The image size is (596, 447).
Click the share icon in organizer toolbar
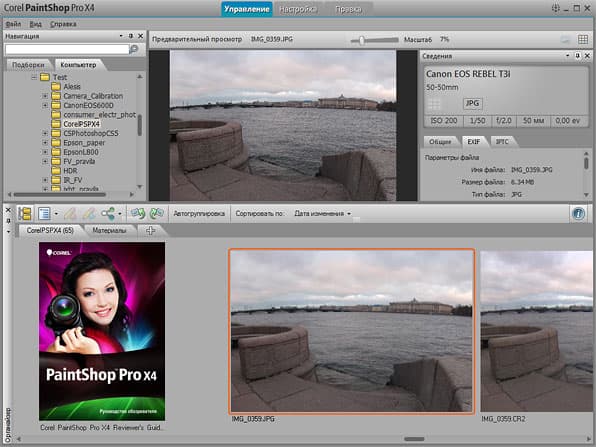[108, 214]
